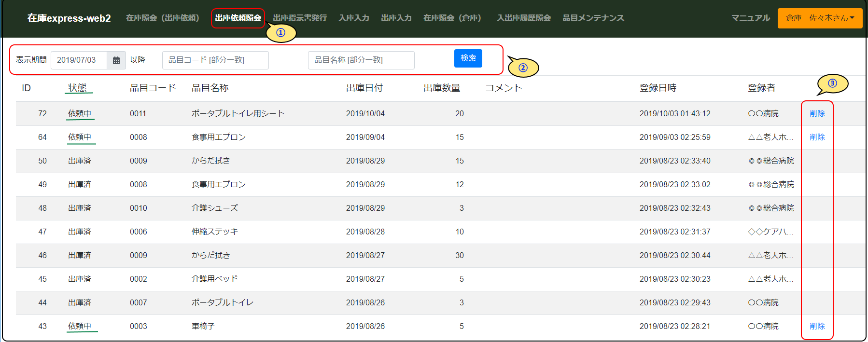
Task: Switch to the 出庫依頼照会 tab
Action: (238, 18)
